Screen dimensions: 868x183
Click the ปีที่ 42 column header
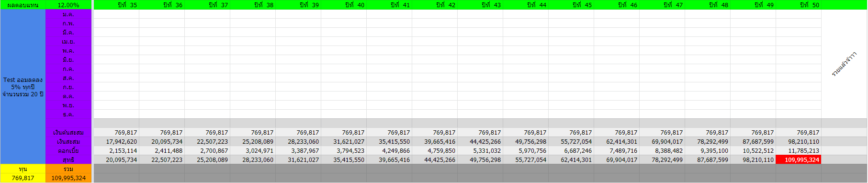pos(435,5)
